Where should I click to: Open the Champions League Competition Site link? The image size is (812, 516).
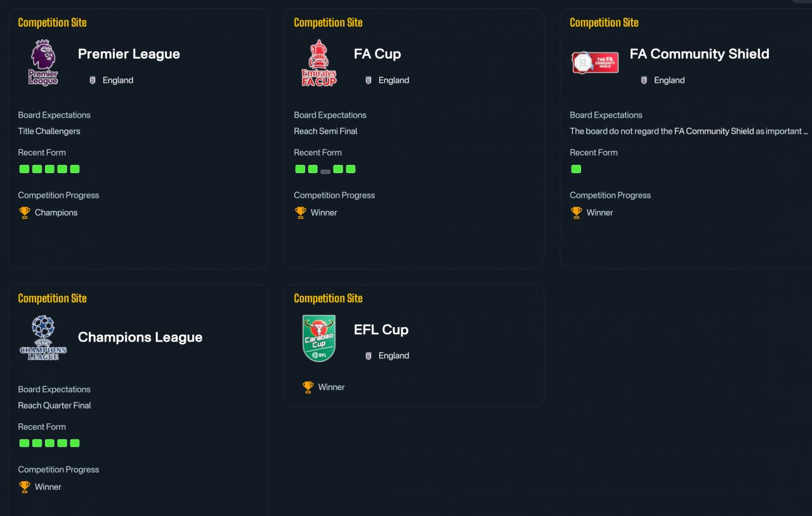[x=52, y=298]
